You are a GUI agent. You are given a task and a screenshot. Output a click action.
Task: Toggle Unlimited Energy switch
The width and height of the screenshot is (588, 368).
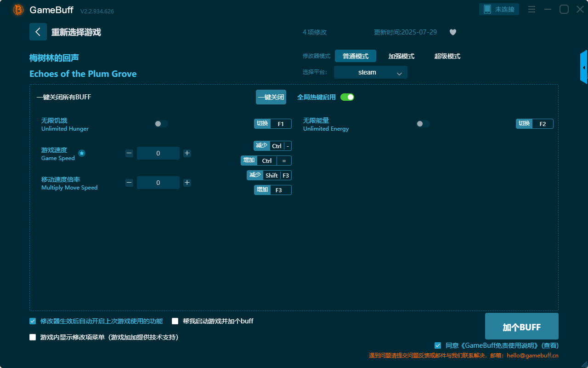(423, 124)
